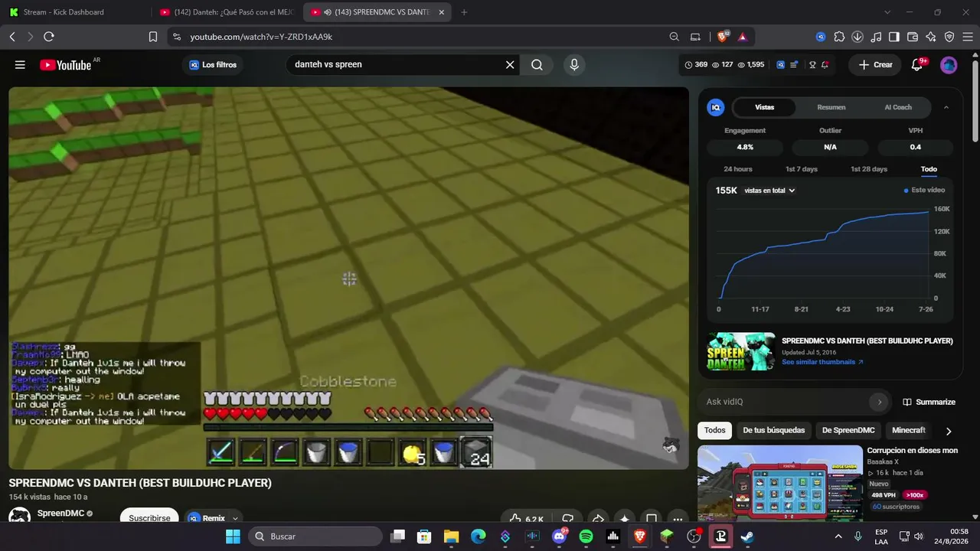Open Steam from the taskbar
The image size is (980, 551).
click(x=747, y=536)
